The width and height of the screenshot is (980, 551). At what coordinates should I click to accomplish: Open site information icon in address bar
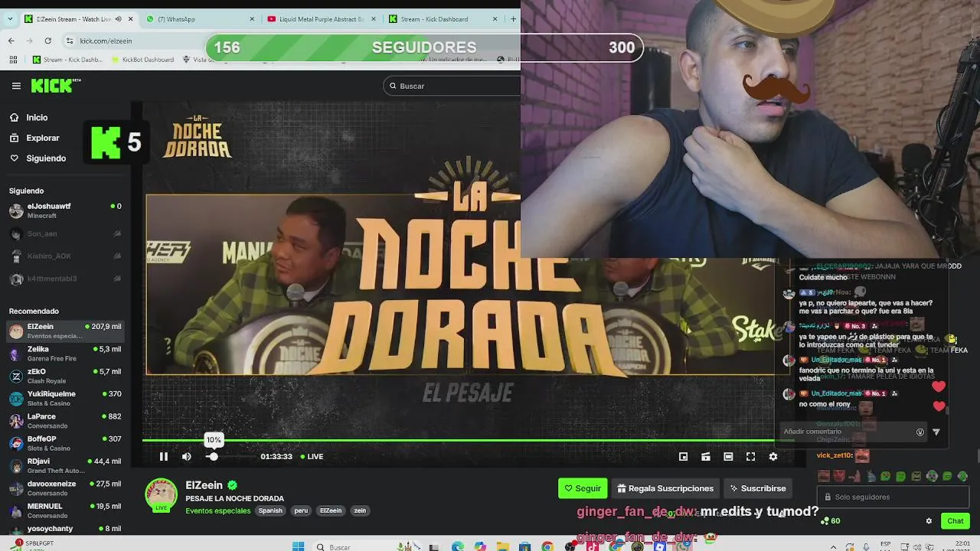tap(70, 41)
